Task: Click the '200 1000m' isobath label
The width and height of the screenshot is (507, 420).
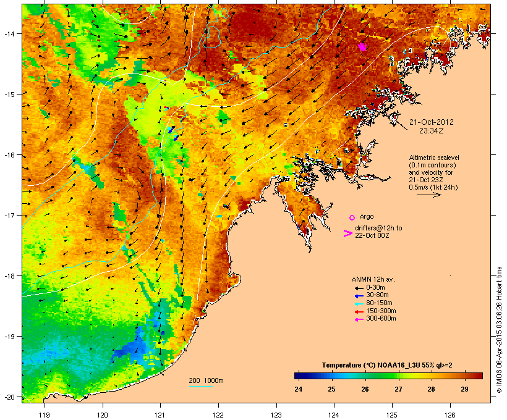Action: (206, 380)
